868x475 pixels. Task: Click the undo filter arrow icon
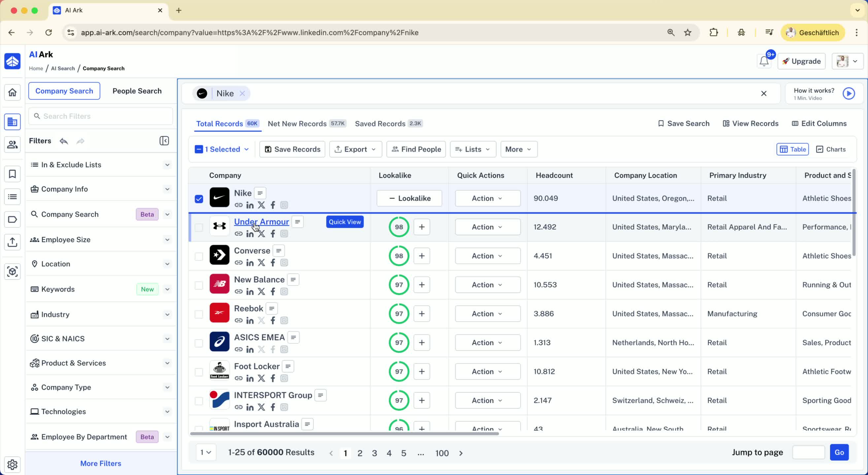tap(64, 141)
